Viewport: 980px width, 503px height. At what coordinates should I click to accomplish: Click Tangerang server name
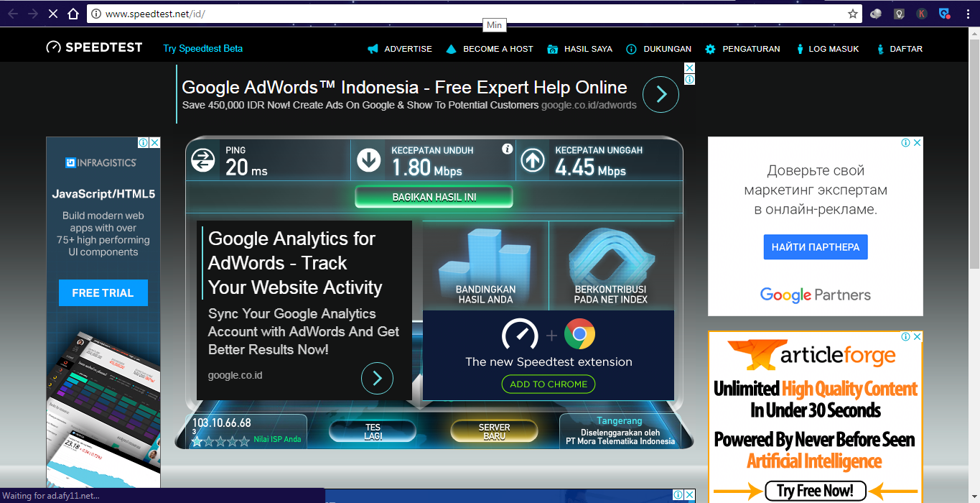[619, 421]
